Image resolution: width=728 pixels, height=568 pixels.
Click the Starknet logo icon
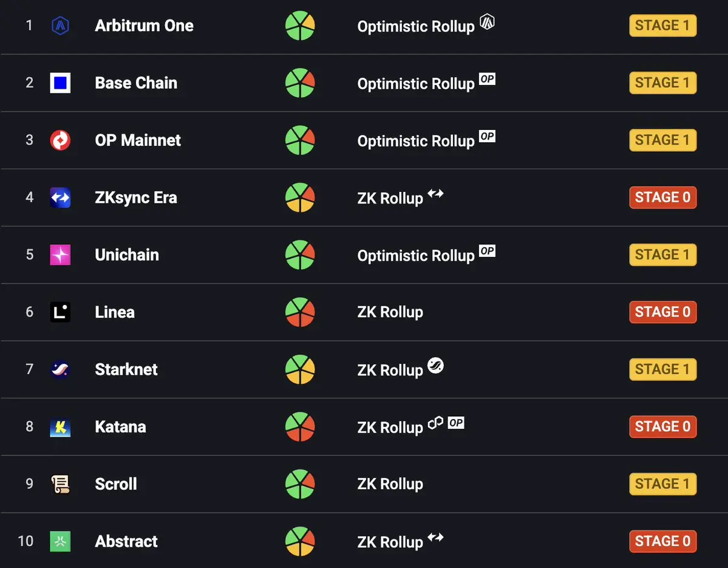[x=60, y=369]
